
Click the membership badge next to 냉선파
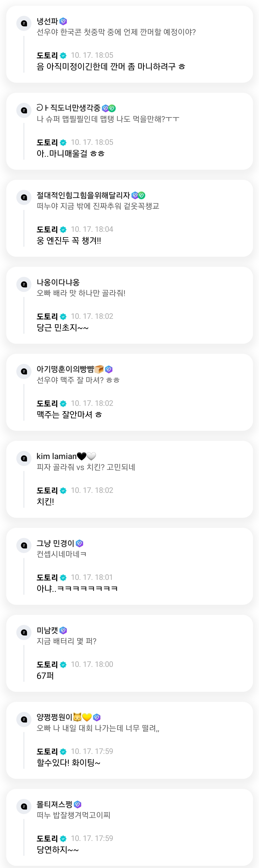(63, 21)
